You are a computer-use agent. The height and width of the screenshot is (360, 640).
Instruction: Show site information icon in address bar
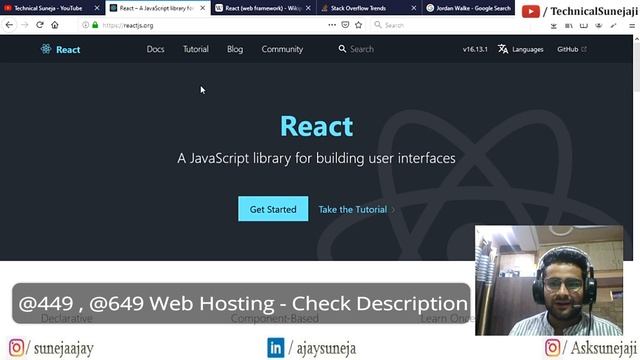coord(85,25)
